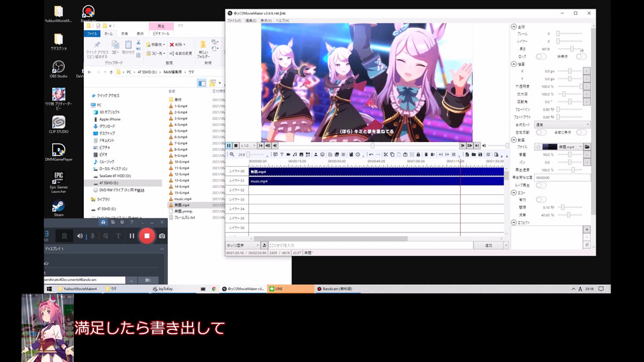Pause preview playback in YukkuriMovieMaker
Viewport: 644px width, 362px height.
tap(229, 145)
